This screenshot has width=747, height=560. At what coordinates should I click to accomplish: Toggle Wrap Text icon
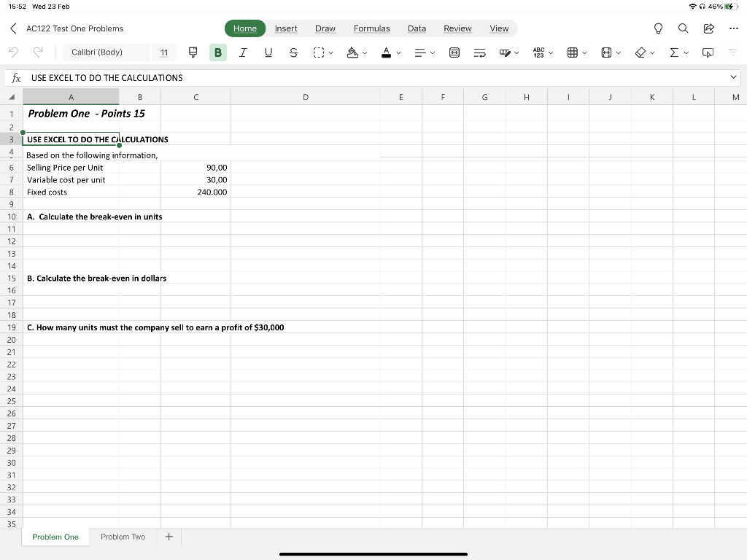coord(480,52)
